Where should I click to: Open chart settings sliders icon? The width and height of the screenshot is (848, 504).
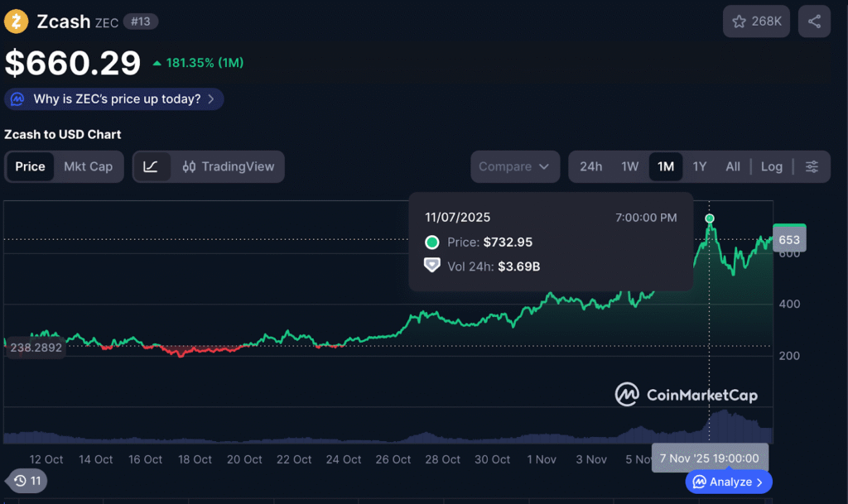coord(812,166)
